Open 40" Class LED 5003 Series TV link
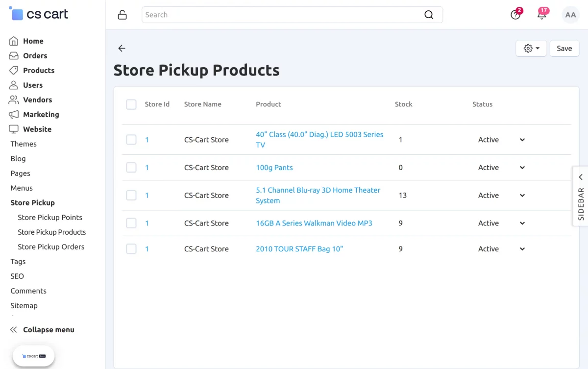588x369 pixels. pyautogui.click(x=319, y=140)
